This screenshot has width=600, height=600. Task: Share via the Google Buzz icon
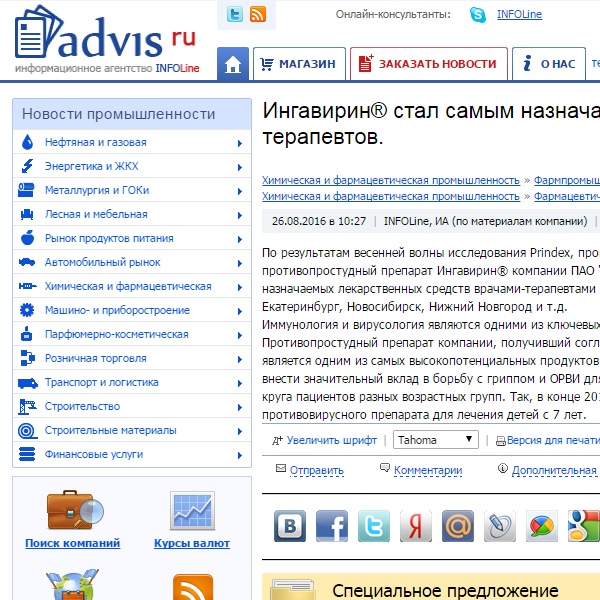point(541,526)
